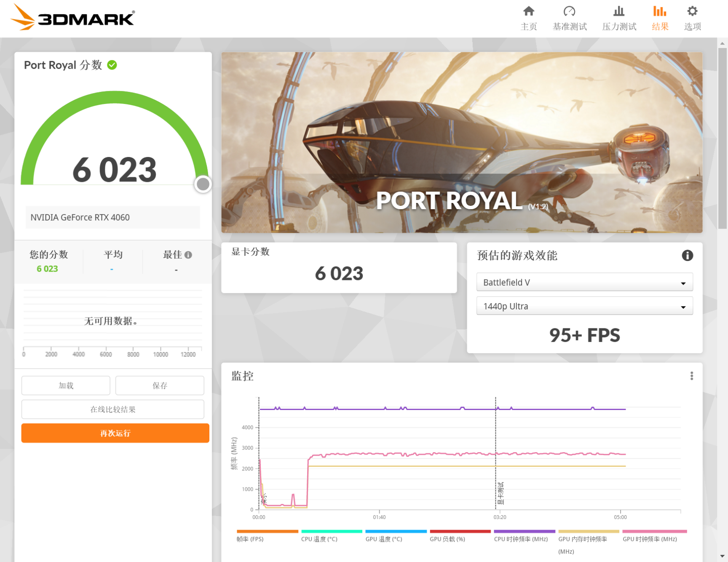The width and height of the screenshot is (728, 562).
Task: Click the 保存 button
Action: [160, 386]
